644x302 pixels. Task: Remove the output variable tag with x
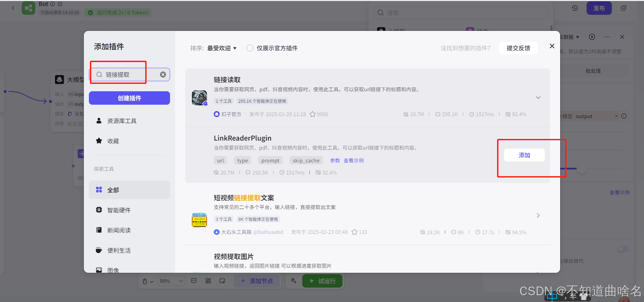coord(616,116)
